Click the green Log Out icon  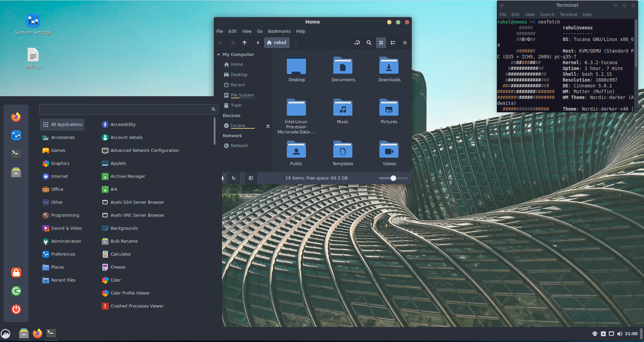point(16,291)
